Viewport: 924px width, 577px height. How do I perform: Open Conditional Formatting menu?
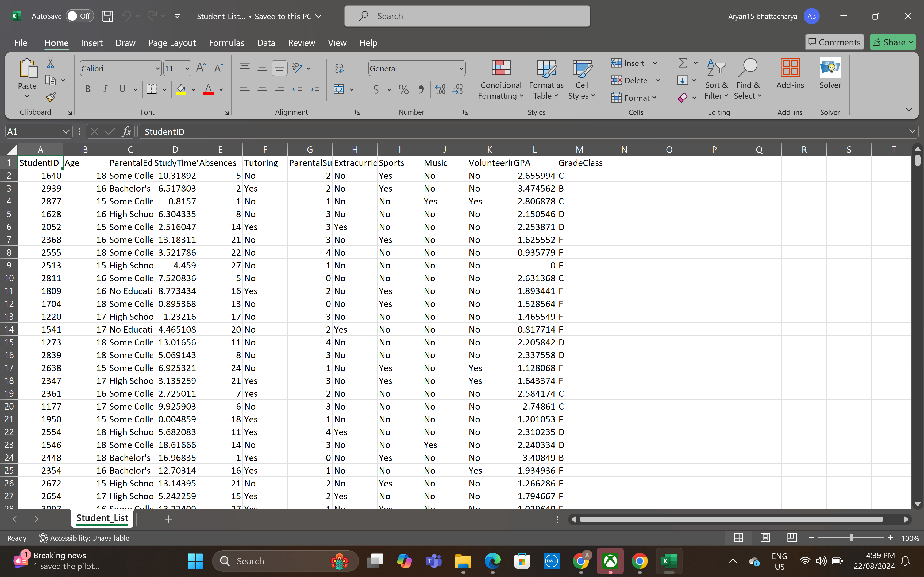(x=500, y=80)
